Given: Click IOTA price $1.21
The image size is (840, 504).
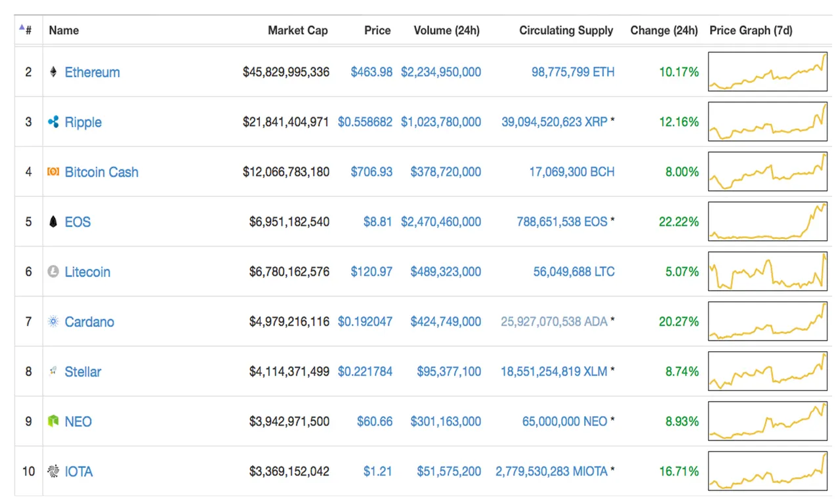Looking at the screenshot, I should 378,471.
